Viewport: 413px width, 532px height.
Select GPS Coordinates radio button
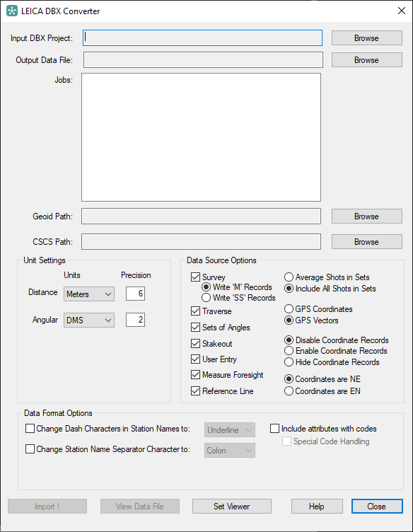(x=289, y=308)
